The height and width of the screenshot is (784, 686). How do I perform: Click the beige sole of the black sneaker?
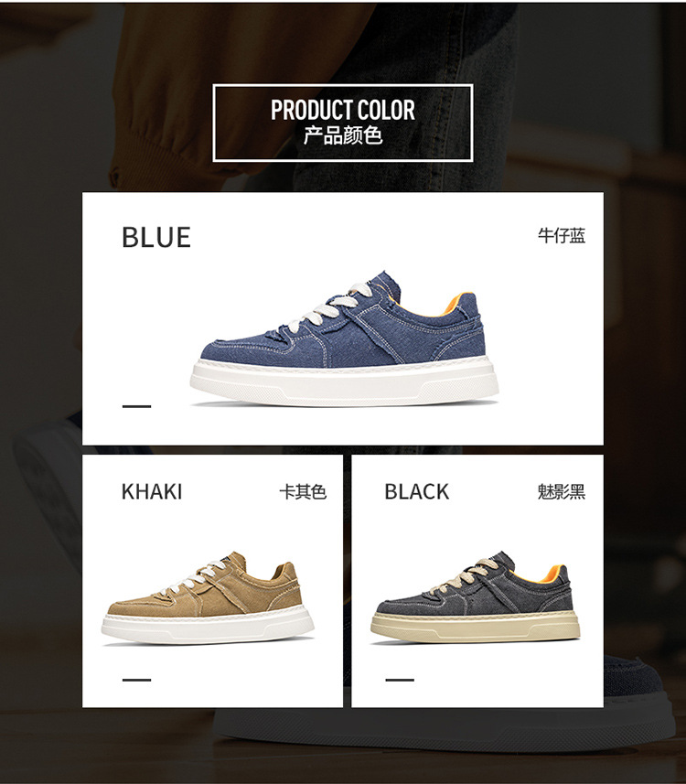(476, 626)
